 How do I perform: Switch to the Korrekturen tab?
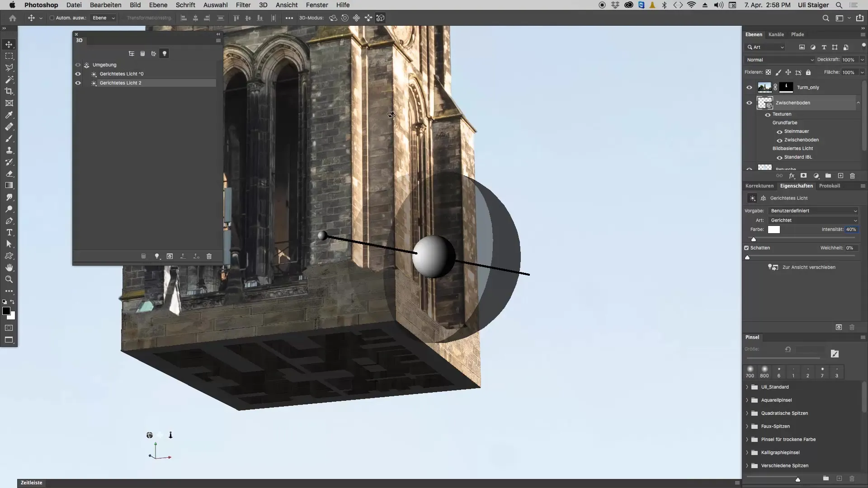[x=759, y=186]
